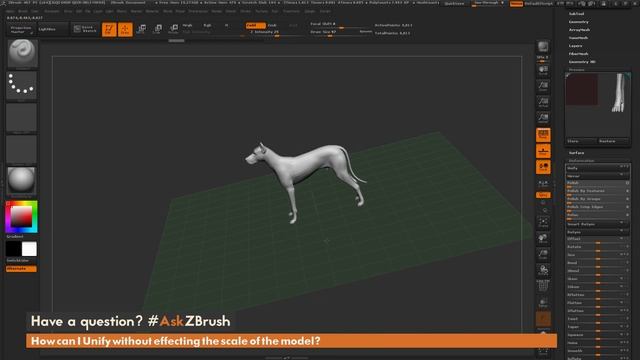The height and width of the screenshot is (360, 640).
Task: Select the Scale transform icon in top shelf
Action: click(x=158, y=29)
